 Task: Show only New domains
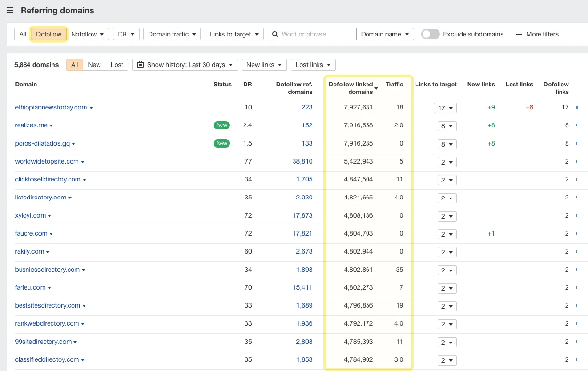tap(95, 65)
